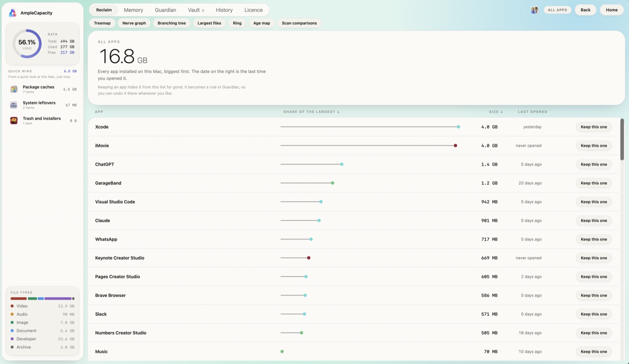Image resolution: width=629 pixels, height=364 pixels.
Task: Switch to the Reclaim tab
Action: click(104, 10)
